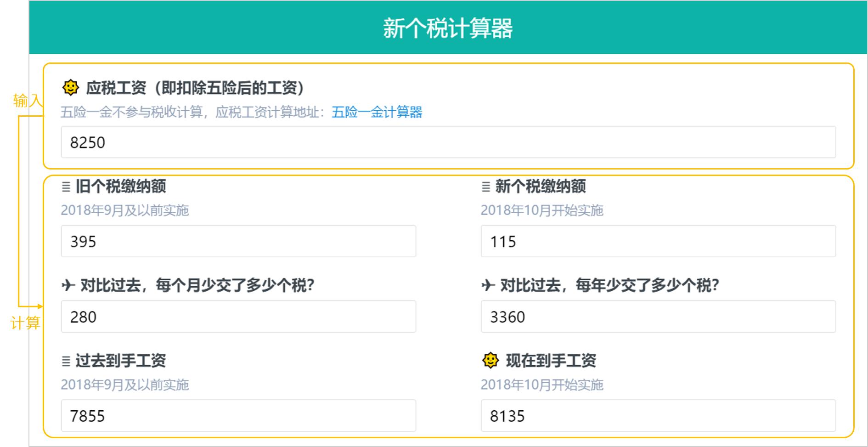This screenshot has height=447, width=868.
Task: Click the 输入 annotation label
Action: (x=28, y=99)
